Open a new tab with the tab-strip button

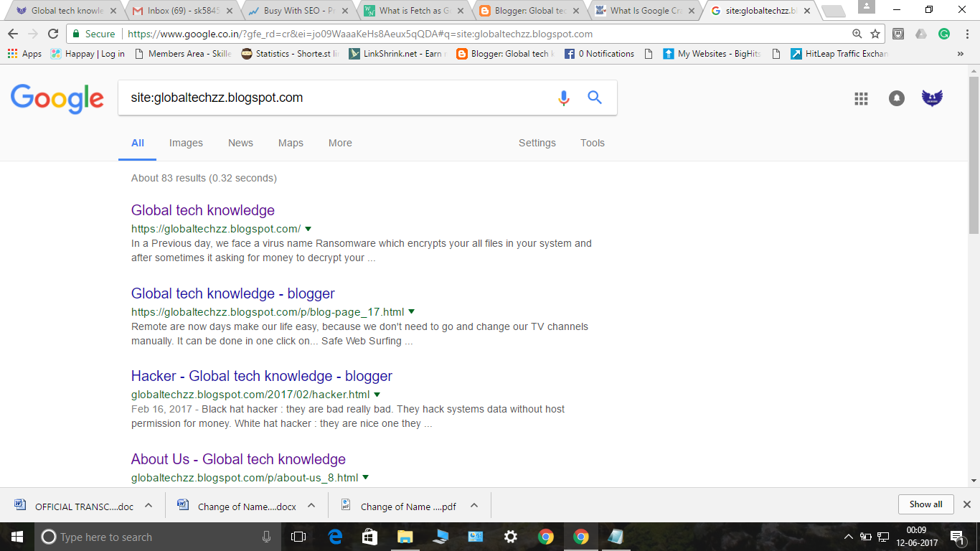[x=833, y=11]
